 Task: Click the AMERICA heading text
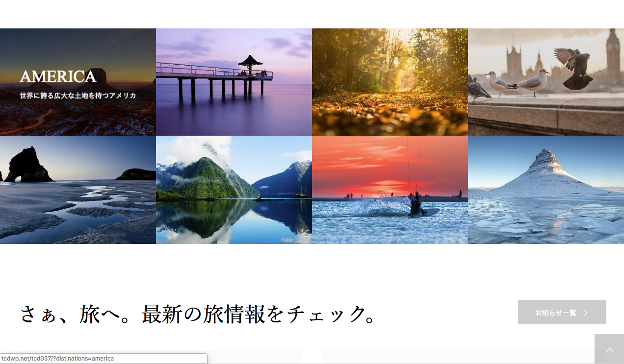tap(58, 76)
